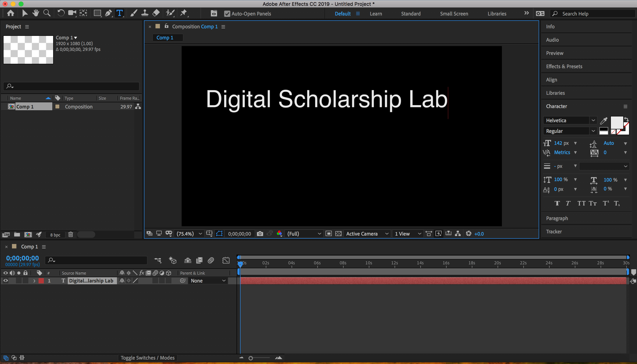Click Toggle Switches / Modes button

[148, 358]
